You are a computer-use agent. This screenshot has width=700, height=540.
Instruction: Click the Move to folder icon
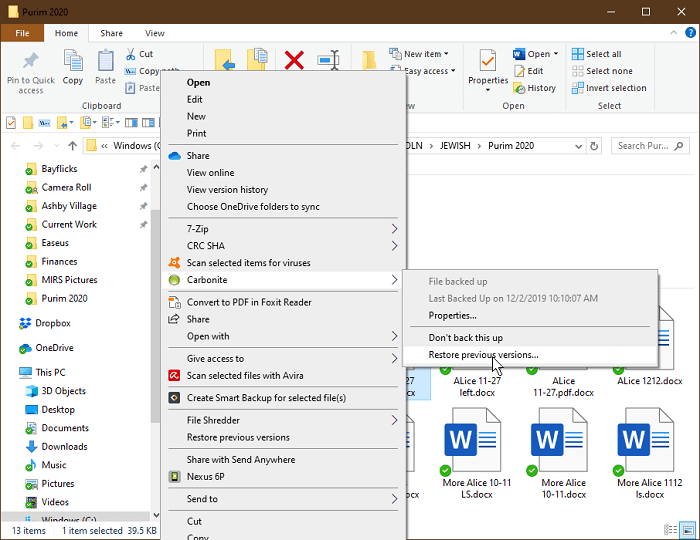[225, 59]
